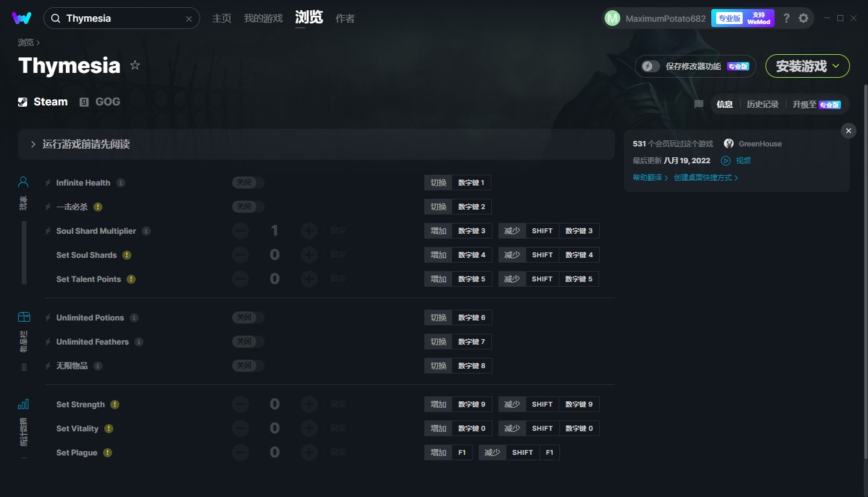Click inside Thymesia search field

click(123, 19)
